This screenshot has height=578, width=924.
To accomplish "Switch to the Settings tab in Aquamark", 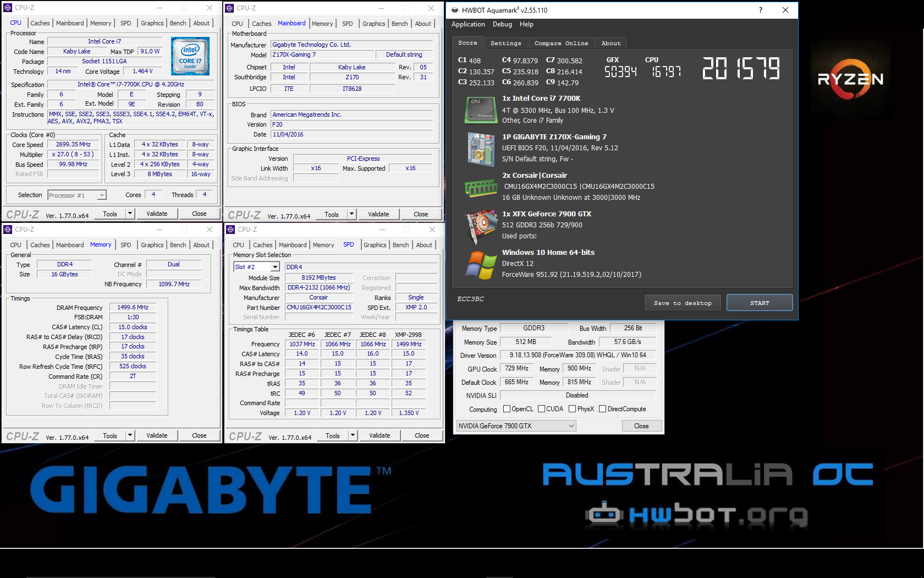I will 505,43.
